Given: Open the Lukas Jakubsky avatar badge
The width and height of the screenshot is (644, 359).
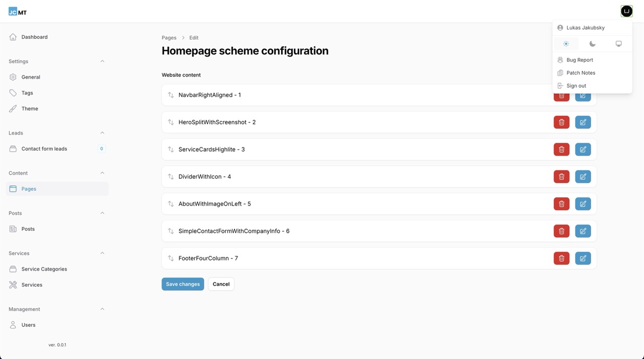Looking at the screenshot, I should [x=626, y=11].
